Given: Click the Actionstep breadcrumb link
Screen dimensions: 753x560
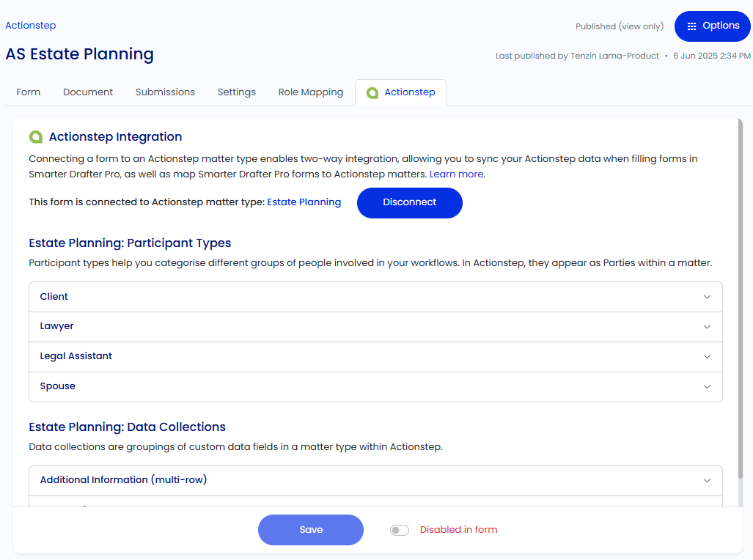Looking at the screenshot, I should pyautogui.click(x=31, y=26).
